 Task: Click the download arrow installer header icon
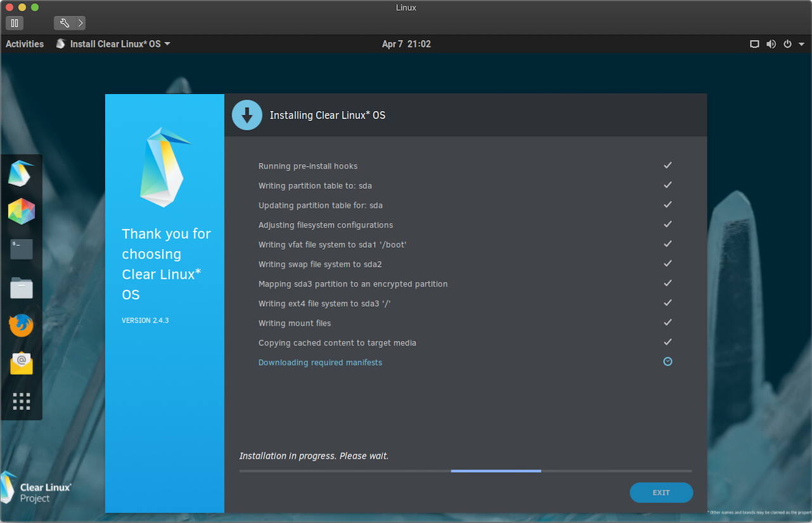coord(247,115)
